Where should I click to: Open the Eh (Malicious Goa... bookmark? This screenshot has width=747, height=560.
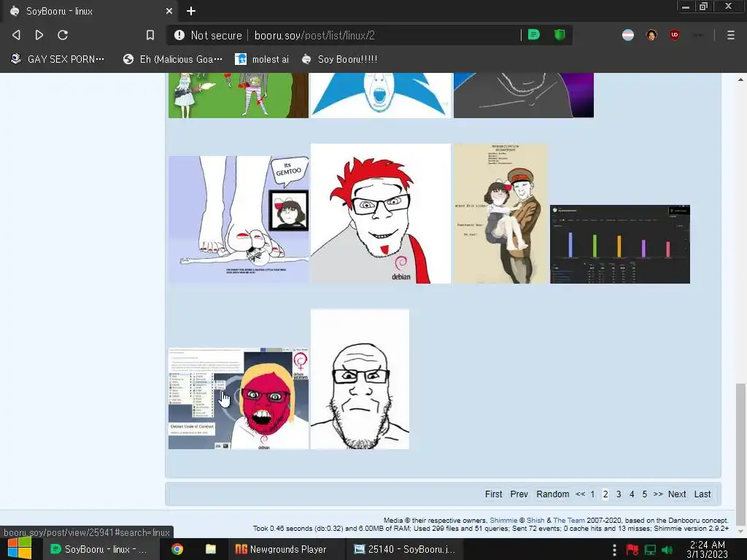click(x=172, y=59)
